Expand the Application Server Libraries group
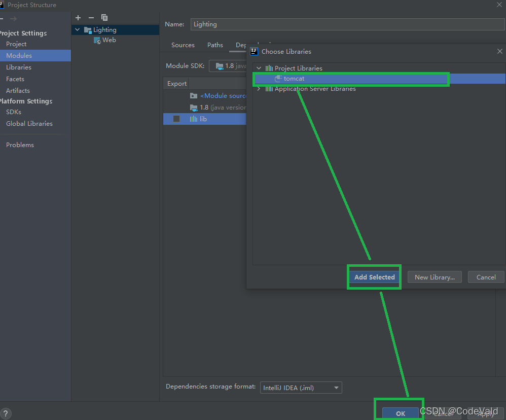 259,89
